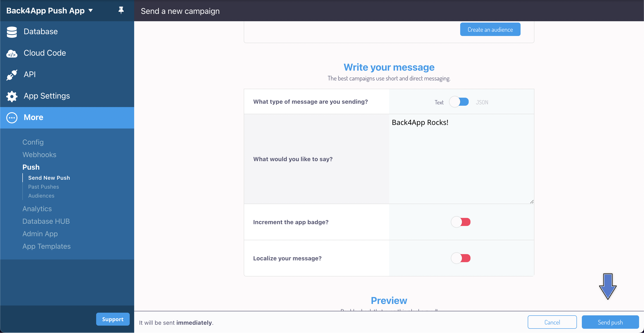Click 'What would you like to say?' label
Viewport: 644px width, 333px height.
(293, 159)
